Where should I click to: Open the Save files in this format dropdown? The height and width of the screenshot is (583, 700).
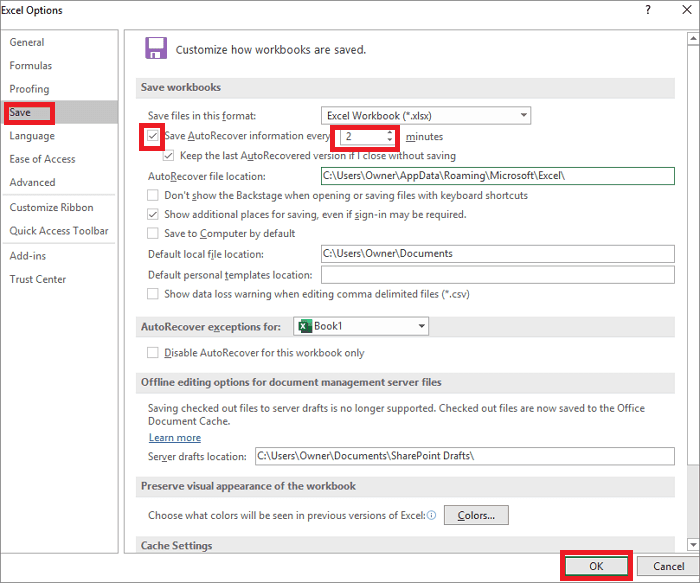point(426,116)
